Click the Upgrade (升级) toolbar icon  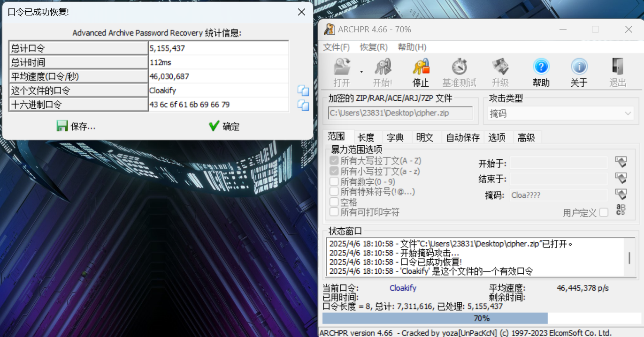(x=500, y=67)
